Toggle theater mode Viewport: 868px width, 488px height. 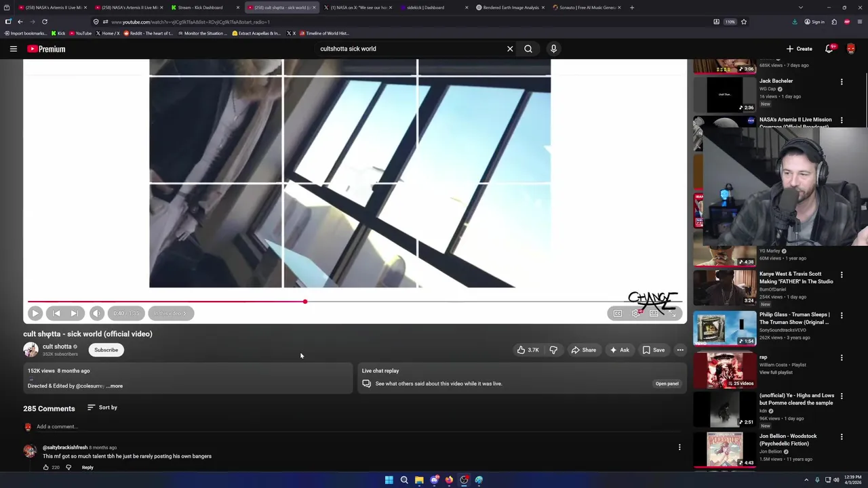tap(654, 313)
